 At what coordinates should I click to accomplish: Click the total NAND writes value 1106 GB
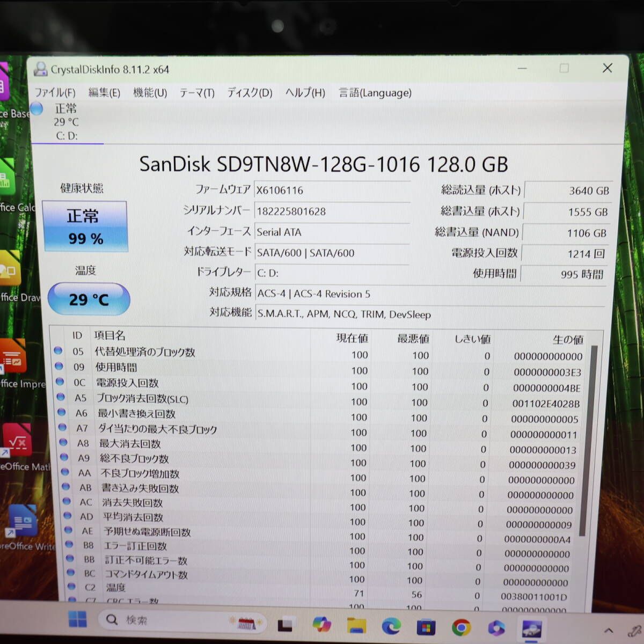click(566, 233)
